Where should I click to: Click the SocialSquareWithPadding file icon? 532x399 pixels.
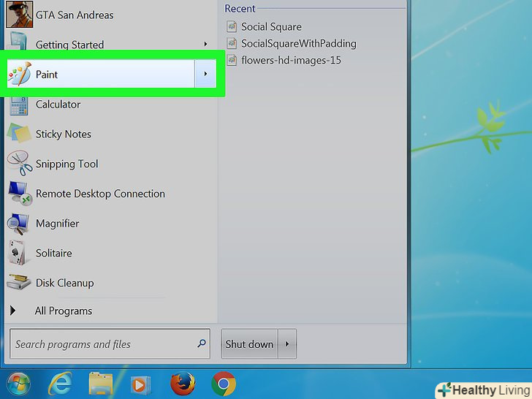tap(232, 43)
